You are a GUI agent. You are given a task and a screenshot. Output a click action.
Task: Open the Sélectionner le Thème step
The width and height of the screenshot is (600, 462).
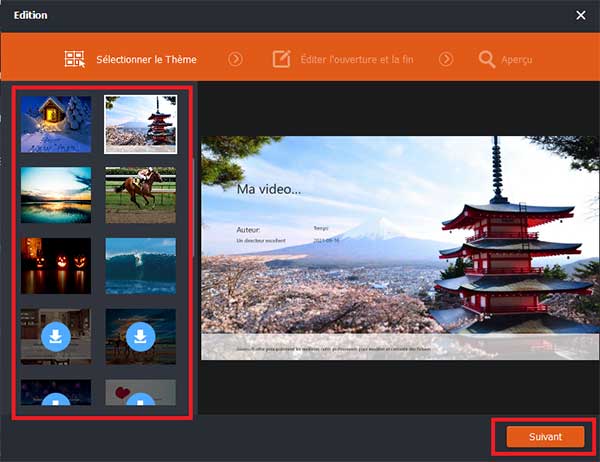point(146,59)
